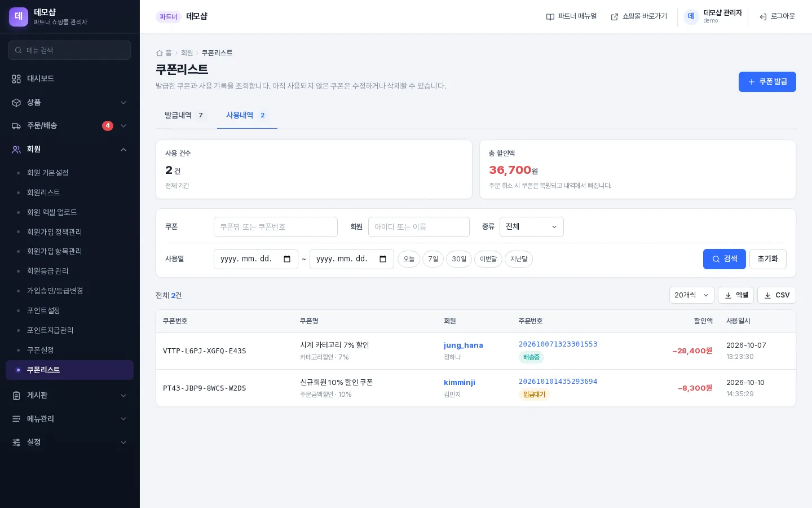Open calendar picker for start date
The height and width of the screenshot is (508, 812).
point(287,259)
